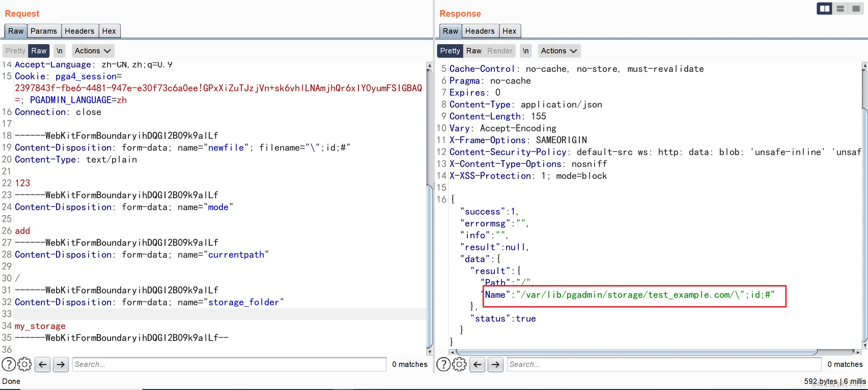This screenshot has height=390, width=868.
Task: Click Request vertical scrollbar down arrow
Action: 429,352
